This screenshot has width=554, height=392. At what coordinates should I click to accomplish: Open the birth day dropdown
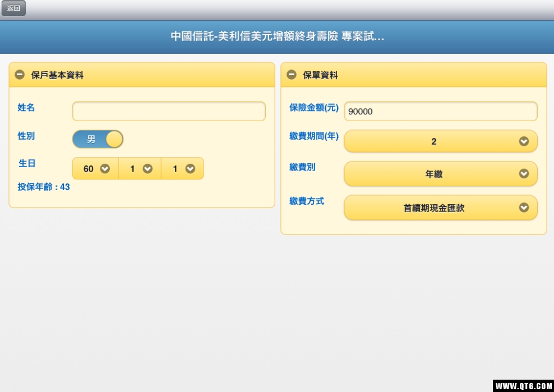pyautogui.click(x=183, y=169)
